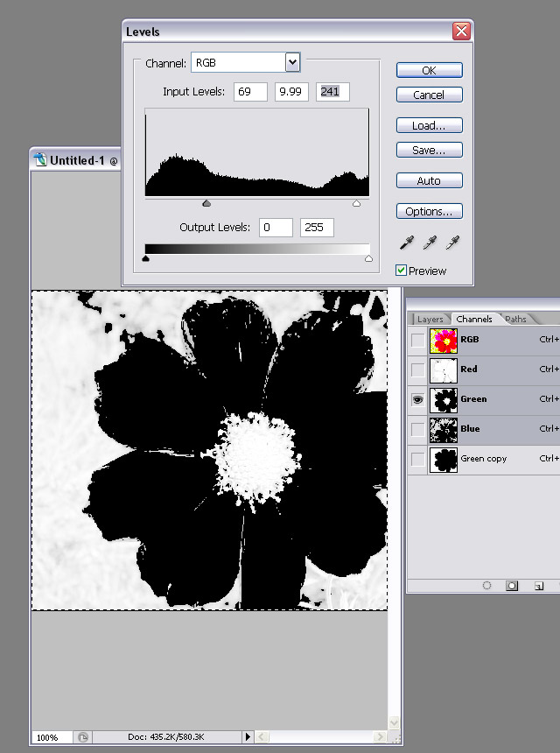Image resolution: width=560 pixels, height=753 pixels.
Task: Select the gray point eyedropper
Action: [x=429, y=243]
